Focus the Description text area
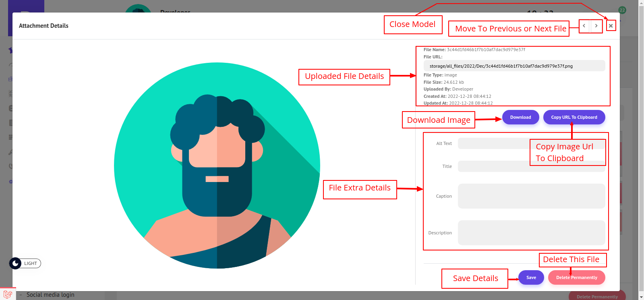644x300 pixels. click(531, 233)
